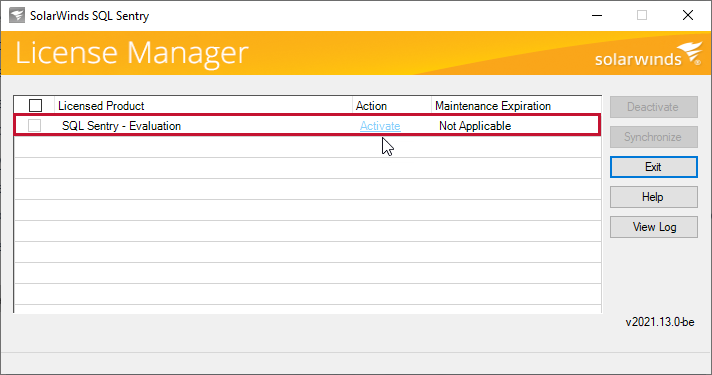Close the SolarWinds SQL Sentry window
712x375 pixels.
[688, 15]
